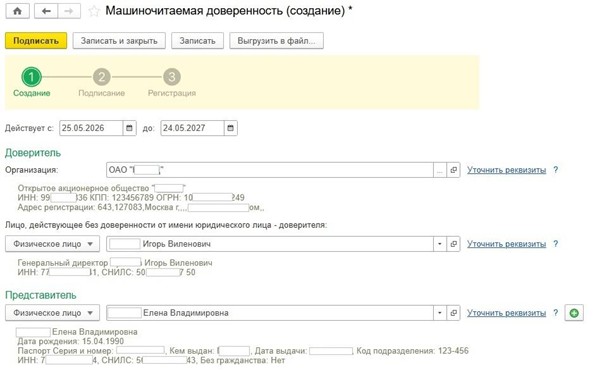The height and width of the screenshot is (372, 602).
Task: Click the Подписать button
Action: [x=36, y=41]
